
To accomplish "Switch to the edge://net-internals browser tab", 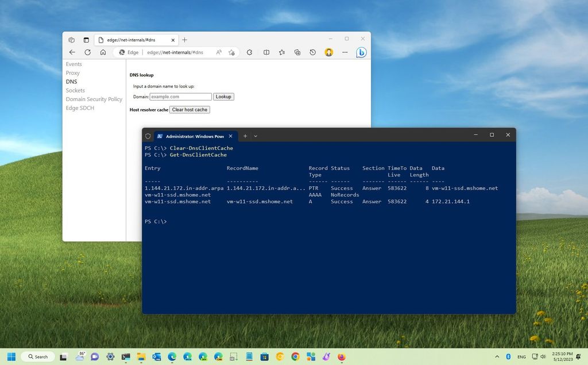I will pos(131,40).
